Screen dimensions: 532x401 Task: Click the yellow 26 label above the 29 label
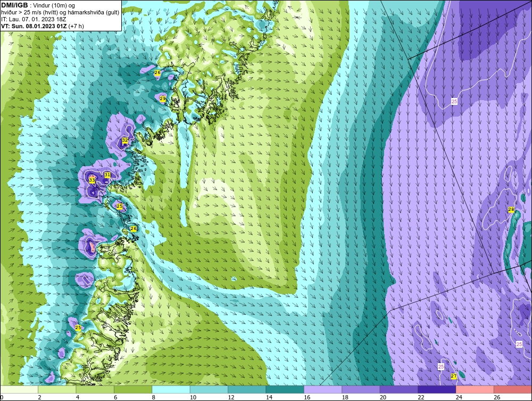click(157, 72)
